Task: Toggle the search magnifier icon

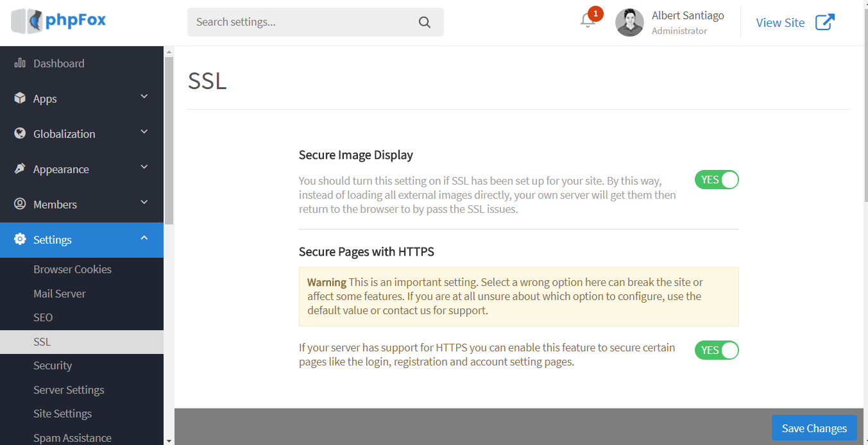Action: click(425, 22)
